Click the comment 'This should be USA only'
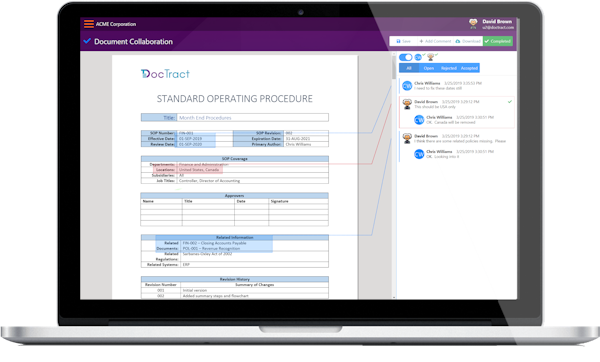Screen dimensions: 600x362 tap(435, 107)
